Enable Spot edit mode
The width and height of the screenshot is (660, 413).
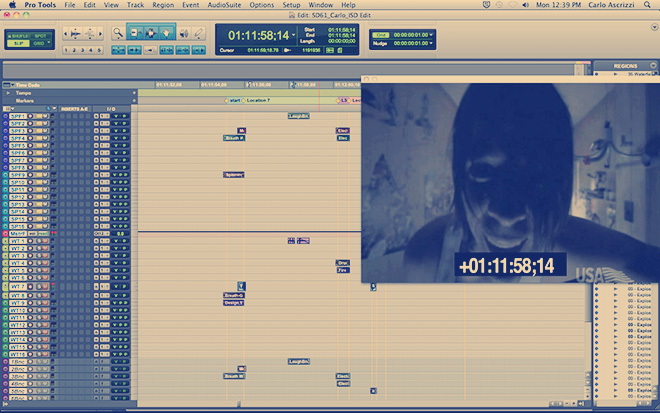(x=41, y=36)
